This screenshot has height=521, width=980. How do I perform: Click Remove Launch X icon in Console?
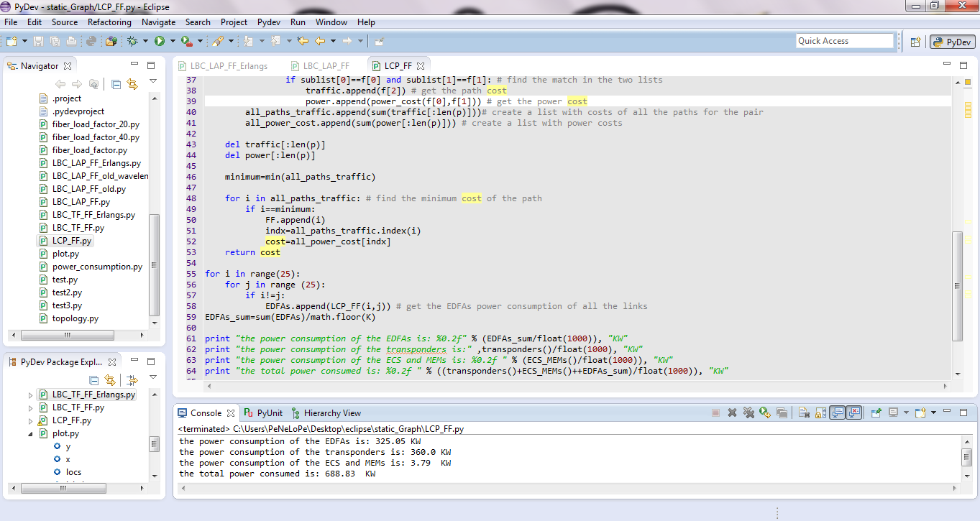click(732, 412)
